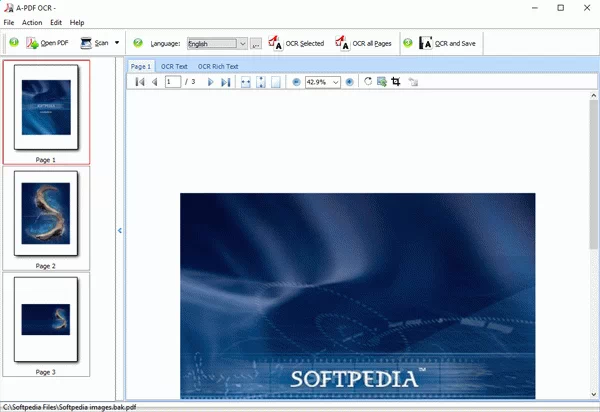Click the language browse ellipsis button
Viewport: 600px width, 412px height.
pyautogui.click(x=256, y=44)
